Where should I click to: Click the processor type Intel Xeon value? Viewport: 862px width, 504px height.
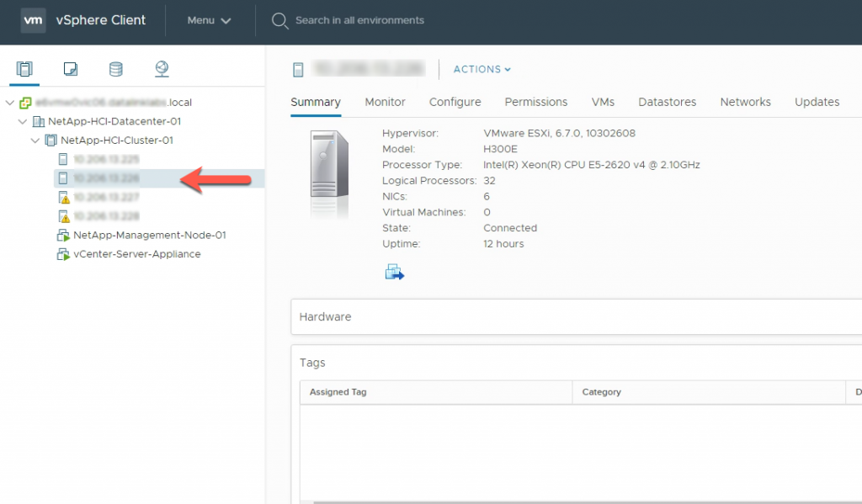[592, 165]
